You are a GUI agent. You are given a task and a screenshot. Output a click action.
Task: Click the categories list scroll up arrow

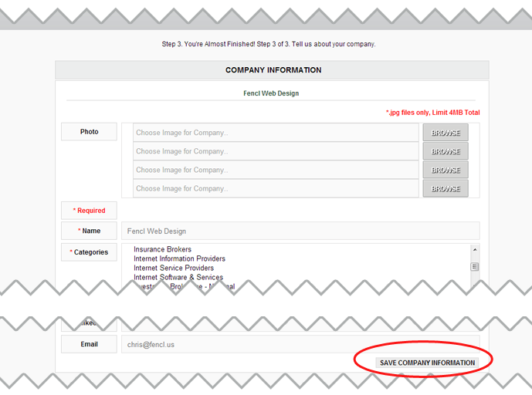474,250
